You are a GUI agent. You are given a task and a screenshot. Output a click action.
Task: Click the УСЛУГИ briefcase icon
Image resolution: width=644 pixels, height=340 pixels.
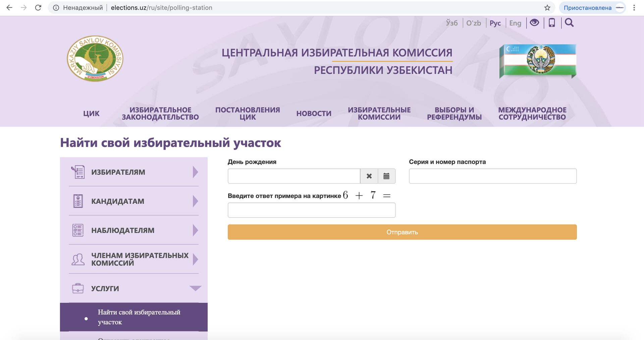point(78,288)
